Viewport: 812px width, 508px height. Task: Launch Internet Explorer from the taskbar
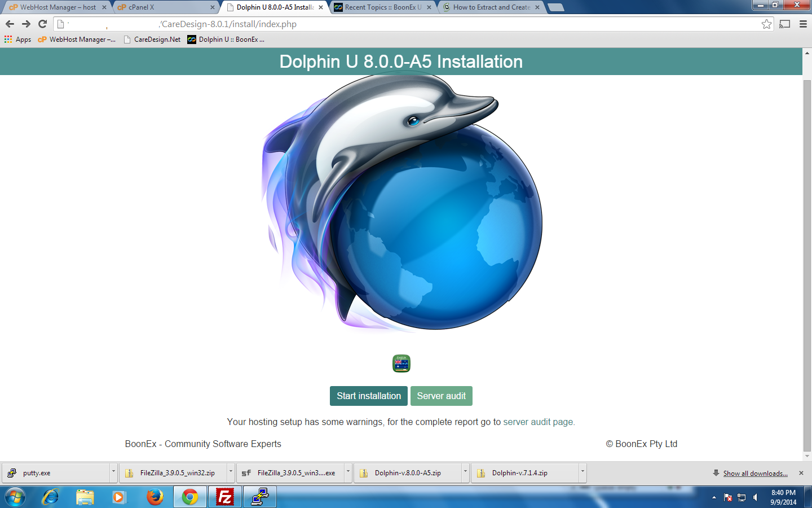(x=51, y=497)
